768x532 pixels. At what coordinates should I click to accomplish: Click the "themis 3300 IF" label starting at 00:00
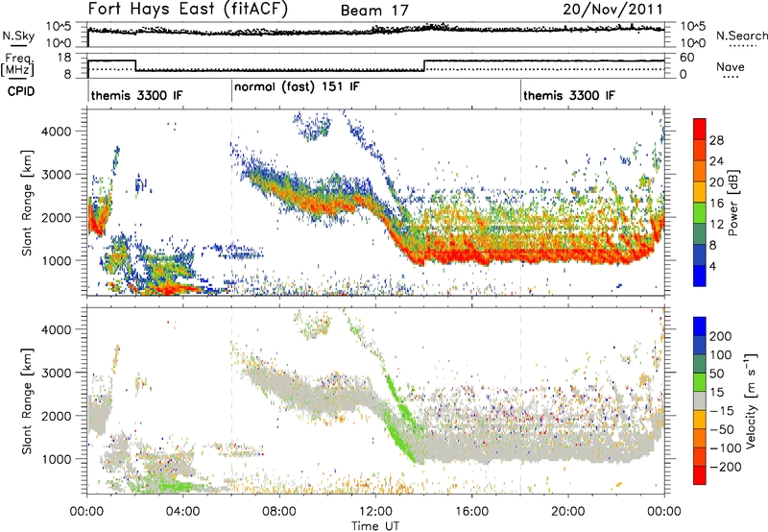[x=136, y=95]
